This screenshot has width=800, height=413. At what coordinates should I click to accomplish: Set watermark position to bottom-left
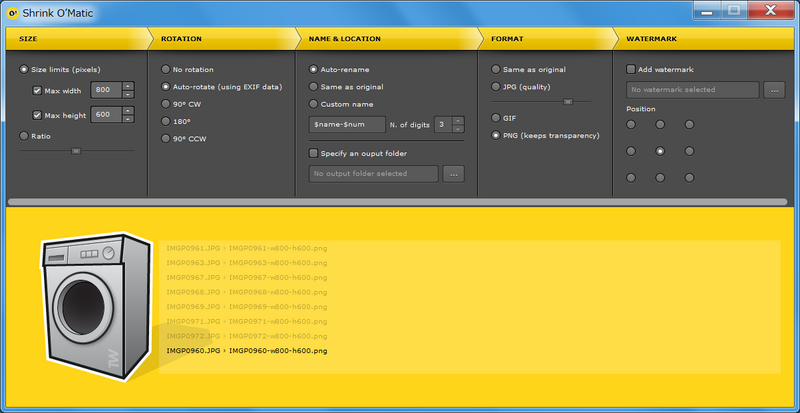pos(631,178)
